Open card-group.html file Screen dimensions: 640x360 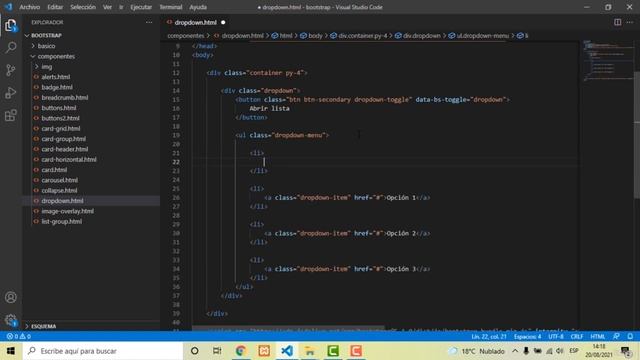click(63, 139)
